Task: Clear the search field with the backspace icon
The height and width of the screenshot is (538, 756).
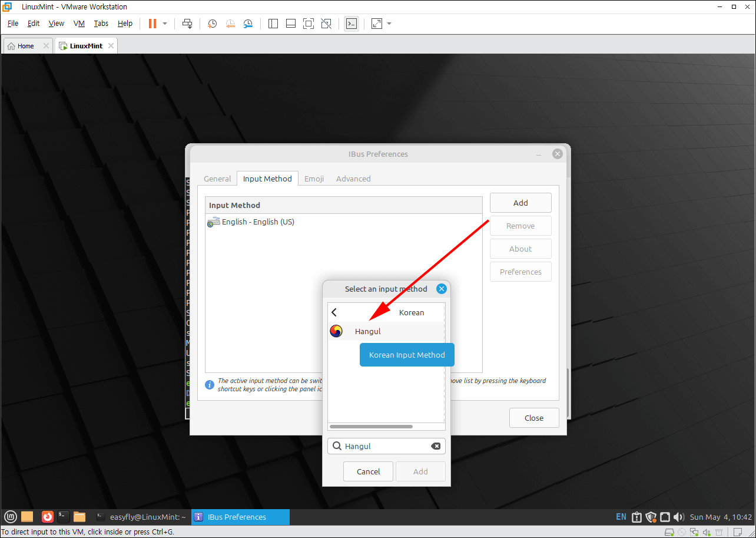Action: click(x=436, y=446)
